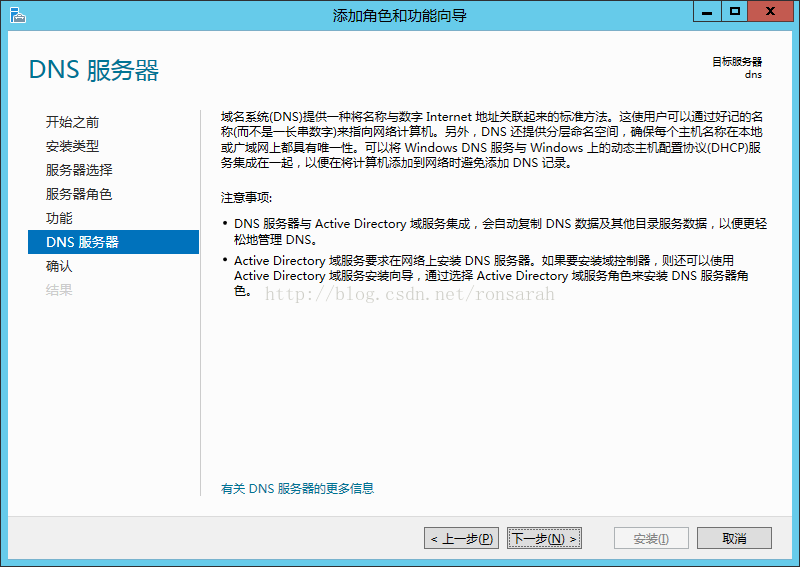This screenshot has height=567, width=800.
Task: Click the target server name dns
Action: (753, 75)
